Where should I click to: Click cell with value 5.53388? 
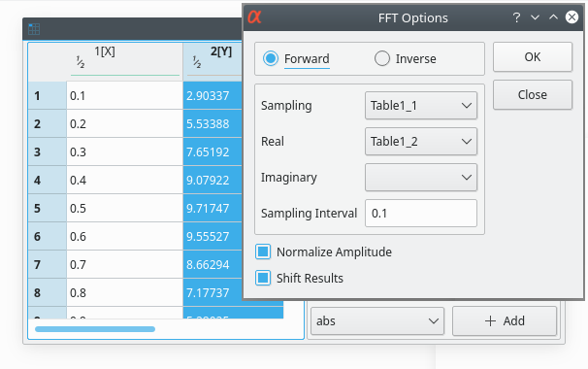(x=212, y=124)
